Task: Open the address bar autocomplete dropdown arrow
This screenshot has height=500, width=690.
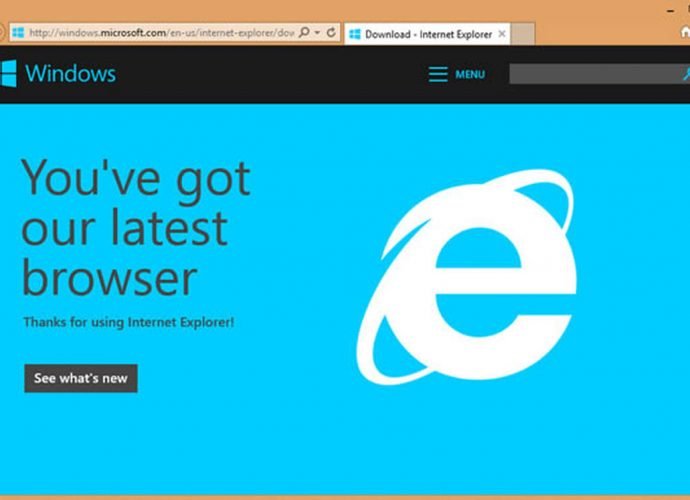Action: click(x=317, y=33)
